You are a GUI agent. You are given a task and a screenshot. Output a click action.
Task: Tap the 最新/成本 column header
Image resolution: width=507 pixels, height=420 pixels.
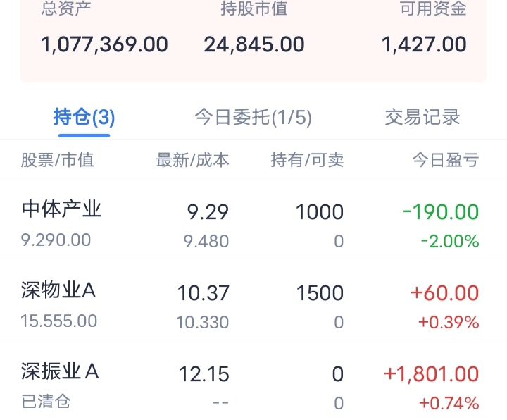tap(192, 160)
